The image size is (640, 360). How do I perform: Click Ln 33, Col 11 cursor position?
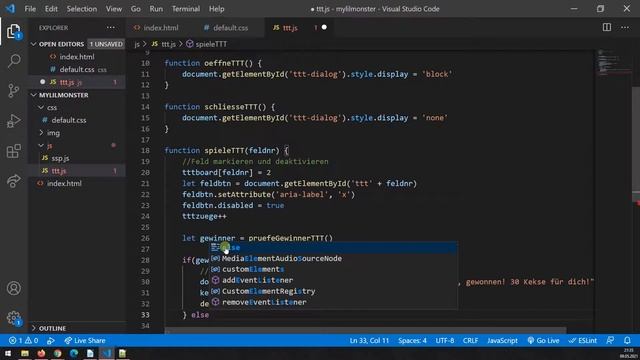[369, 340]
